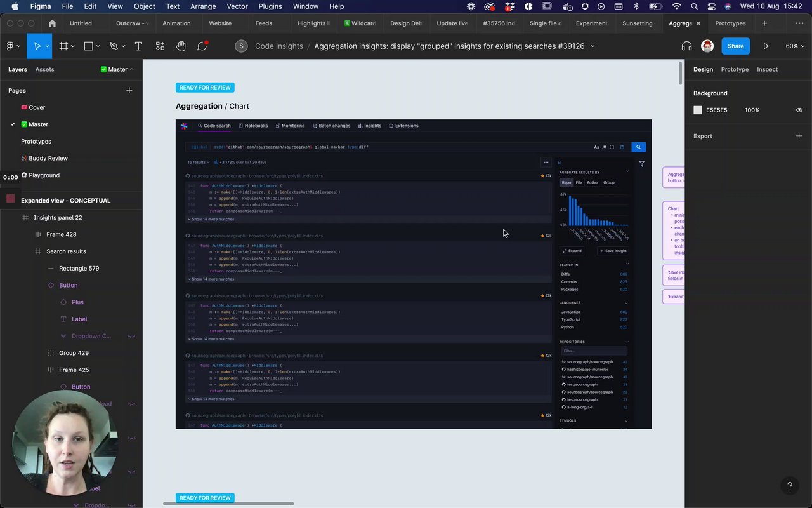The width and height of the screenshot is (812, 508).
Task: Switch to the Inspect tab
Action: [x=767, y=69]
